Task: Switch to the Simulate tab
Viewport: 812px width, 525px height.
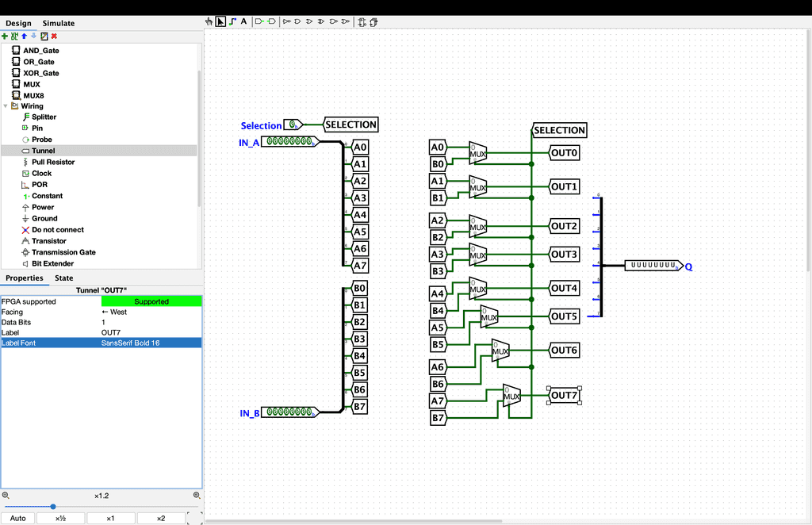Action: tap(59, 23)
